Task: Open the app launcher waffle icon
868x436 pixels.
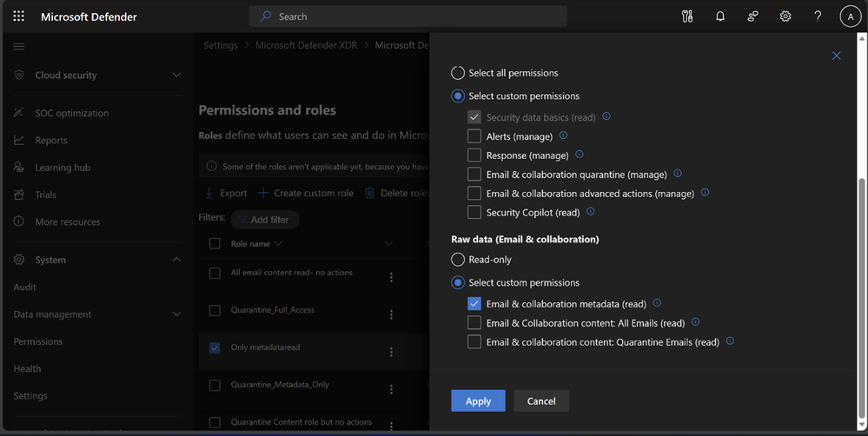Action: [18, 17]
